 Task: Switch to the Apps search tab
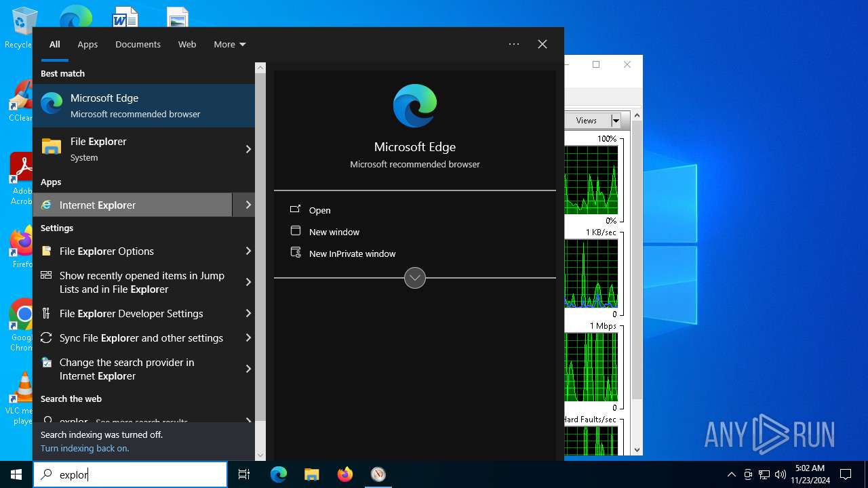[87, 44]
